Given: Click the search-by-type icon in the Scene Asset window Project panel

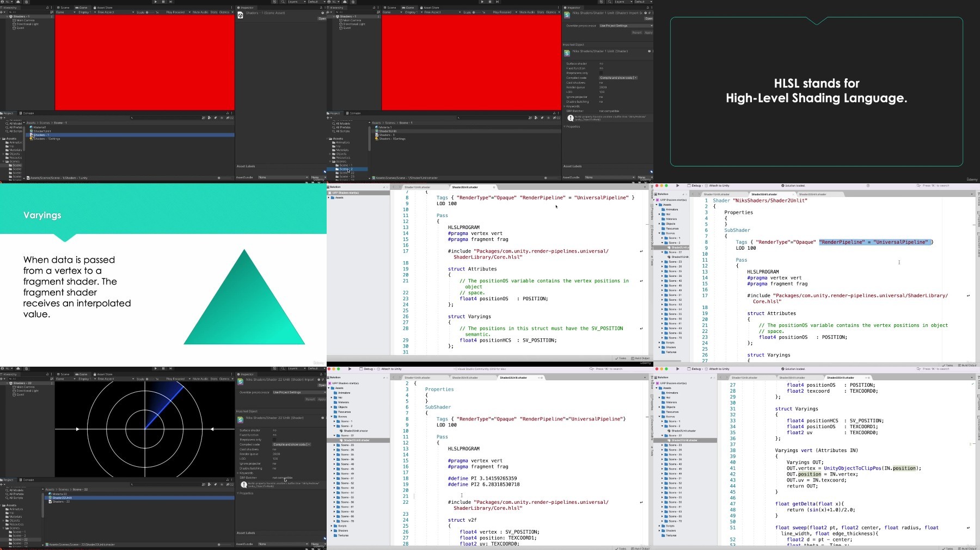Looking at the screenshot, I should coord(209,118).
